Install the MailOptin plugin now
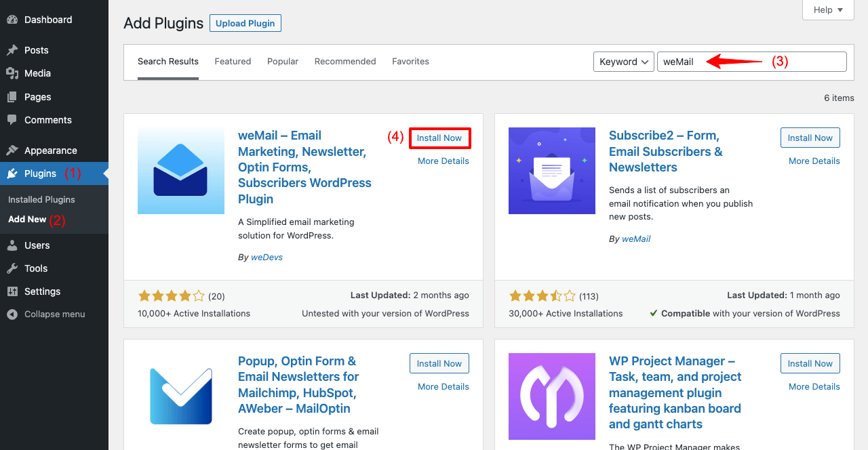The image size is (868, 450). point(439,363)
